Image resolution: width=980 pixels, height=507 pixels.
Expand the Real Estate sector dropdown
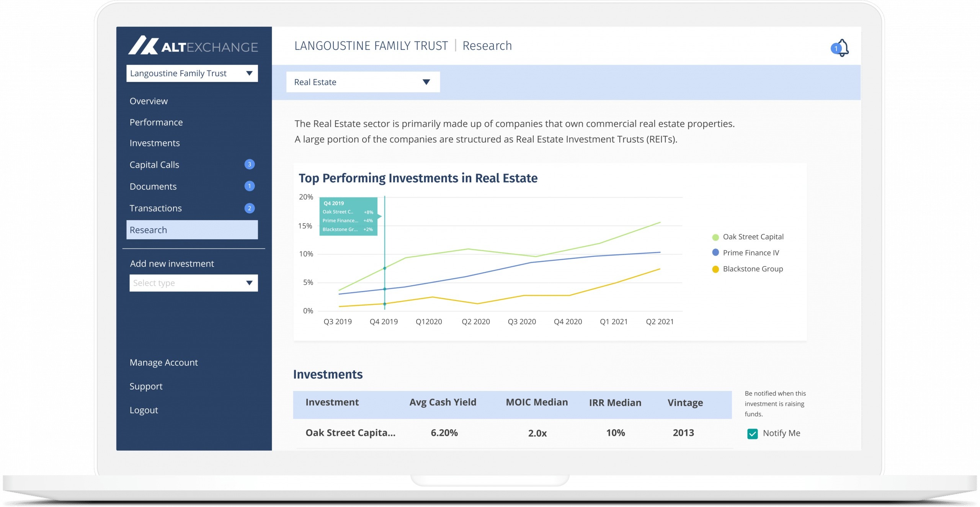pyautogui.click(x=363, y=82)
